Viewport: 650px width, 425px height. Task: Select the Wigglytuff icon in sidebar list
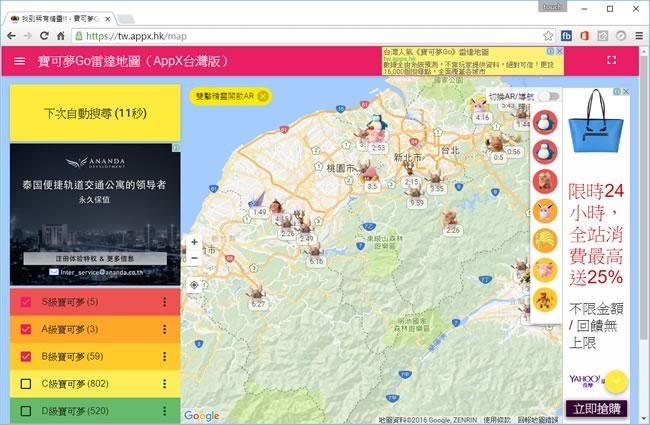tap(545, 211)
